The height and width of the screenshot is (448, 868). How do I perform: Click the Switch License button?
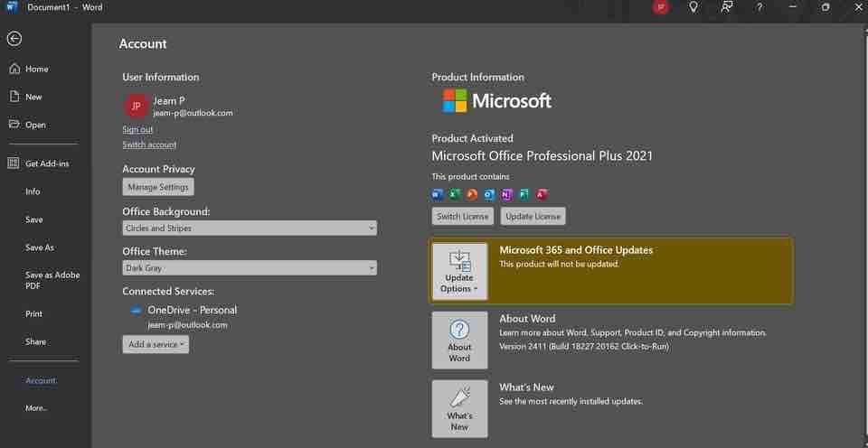pos(463,216)
